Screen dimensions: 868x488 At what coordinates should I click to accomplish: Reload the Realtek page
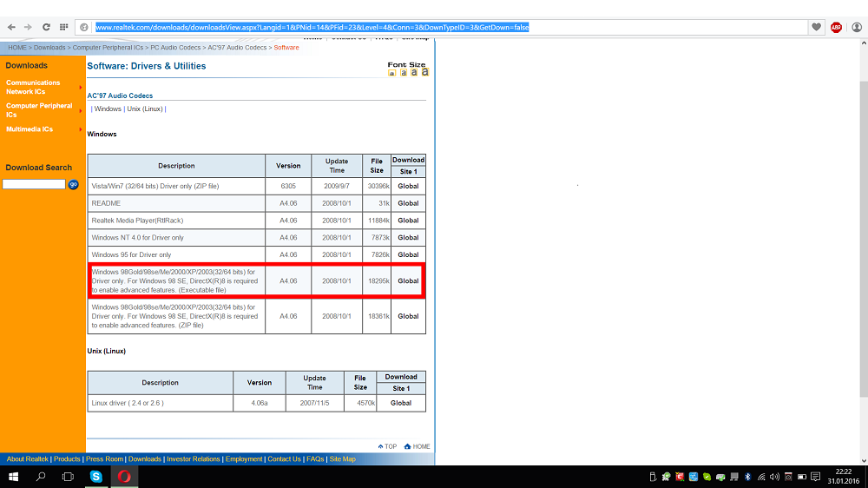coord(47,27)
